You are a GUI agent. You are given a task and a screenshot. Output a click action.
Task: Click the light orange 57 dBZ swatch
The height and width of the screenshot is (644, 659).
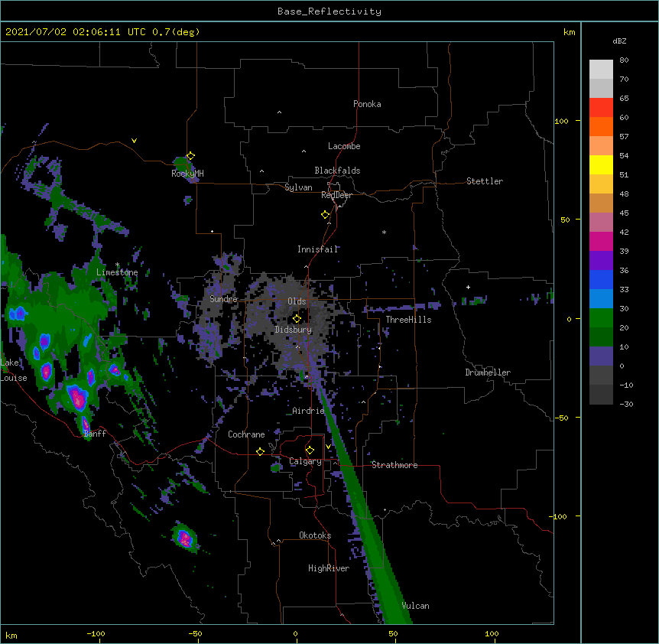coord(601,146)
